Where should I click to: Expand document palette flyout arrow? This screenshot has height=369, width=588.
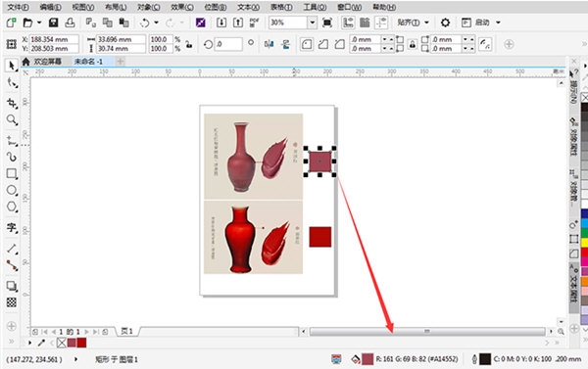pos(29,343)
